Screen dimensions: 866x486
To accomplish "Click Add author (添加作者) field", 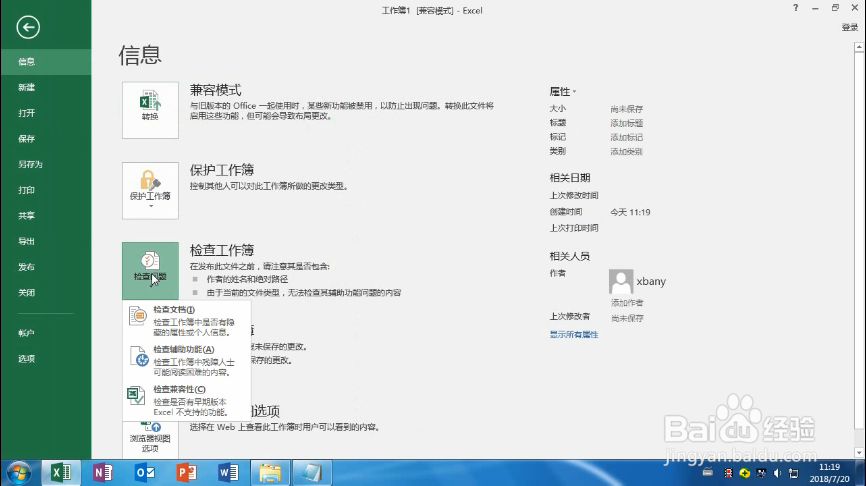I will [x=627, y=303].
